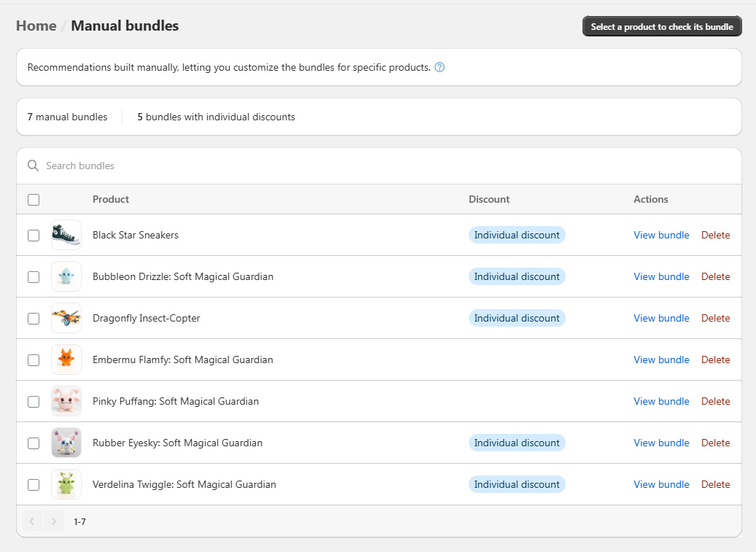Go to previous page arrow
The width and height of the screenshot is (756, 552).
(x=32, y=521)
